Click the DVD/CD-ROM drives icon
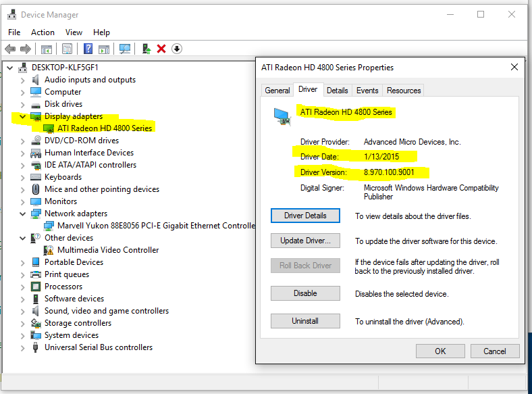This screenshot has width=532, height=394. 36,141
